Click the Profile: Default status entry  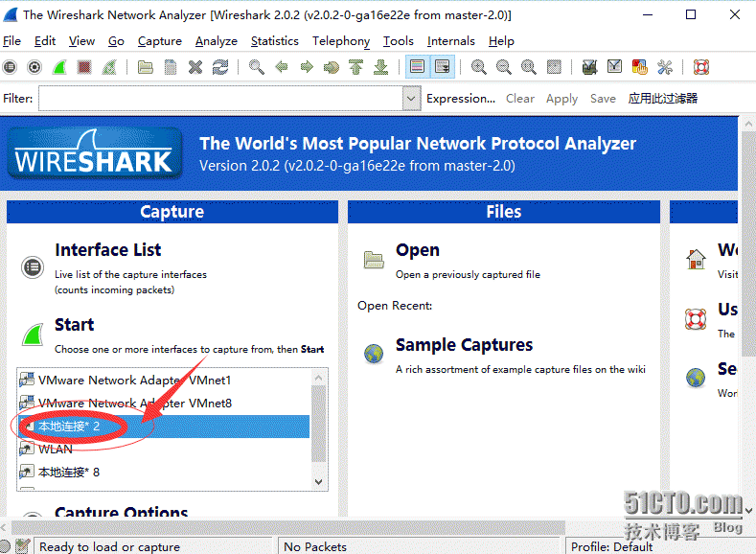click(x=611, y=546)
